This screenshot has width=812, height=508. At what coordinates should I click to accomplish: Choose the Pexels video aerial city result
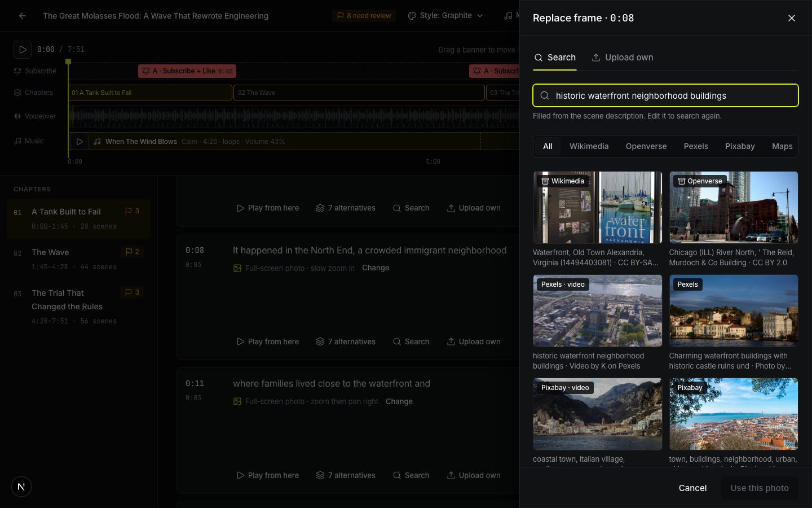pyautogui.click(x=597, y=311)
